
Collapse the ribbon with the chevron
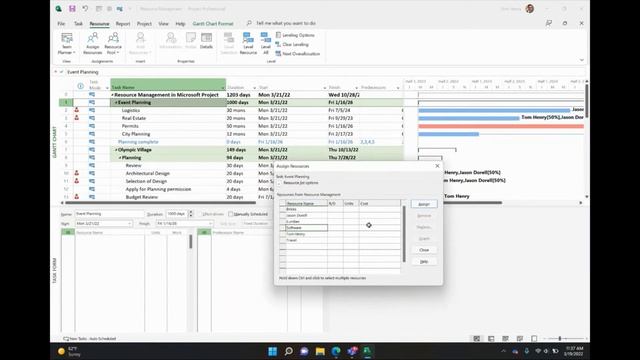pos(581,60)
